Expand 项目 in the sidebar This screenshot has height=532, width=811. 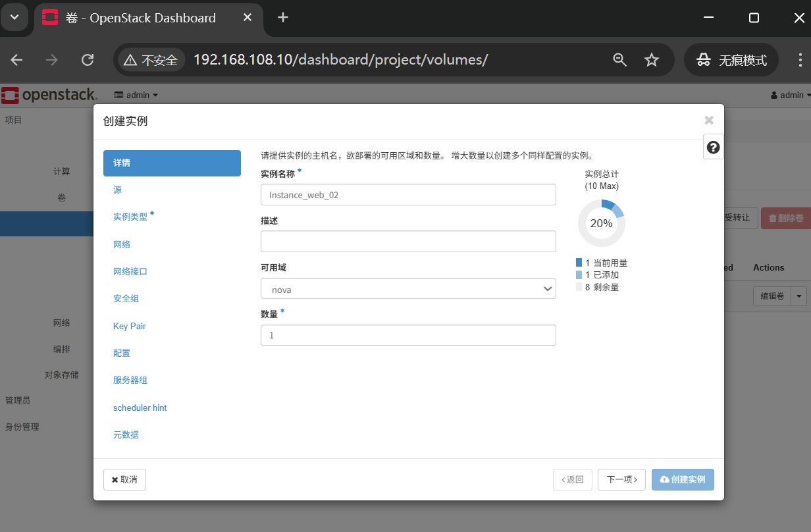click(x=14, y=120)
